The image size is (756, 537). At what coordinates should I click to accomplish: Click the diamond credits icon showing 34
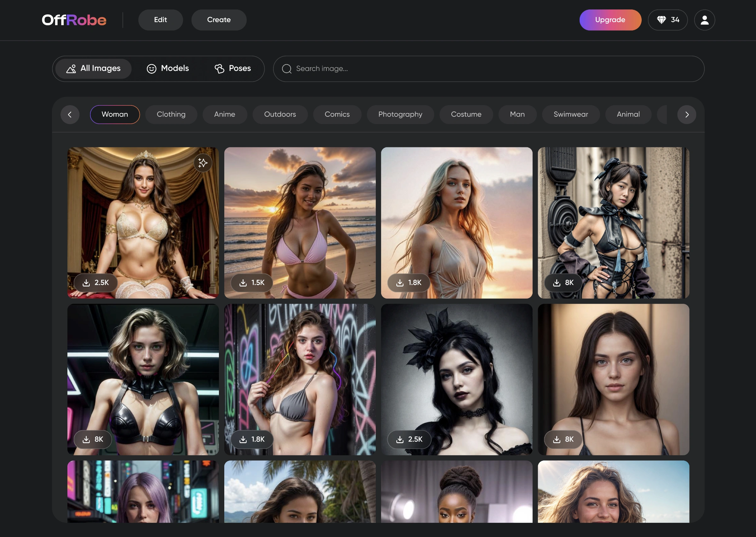(x=661, y=20)
